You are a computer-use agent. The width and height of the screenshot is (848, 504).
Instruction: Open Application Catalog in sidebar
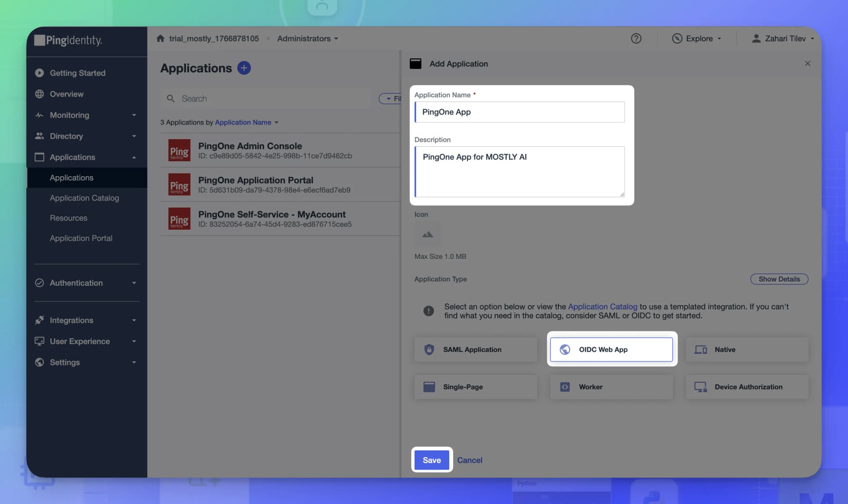[x=84, y=198]
